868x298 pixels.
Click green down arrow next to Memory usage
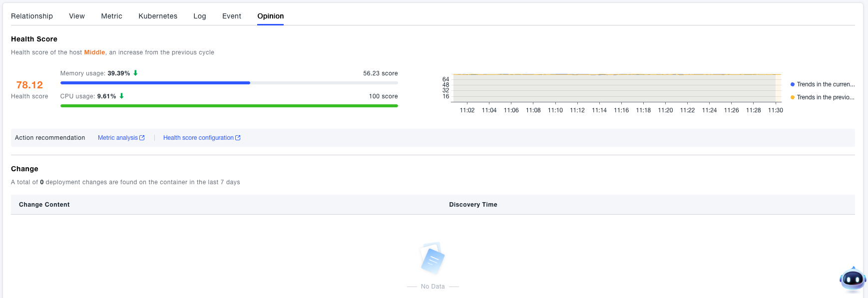click(135, 73)
